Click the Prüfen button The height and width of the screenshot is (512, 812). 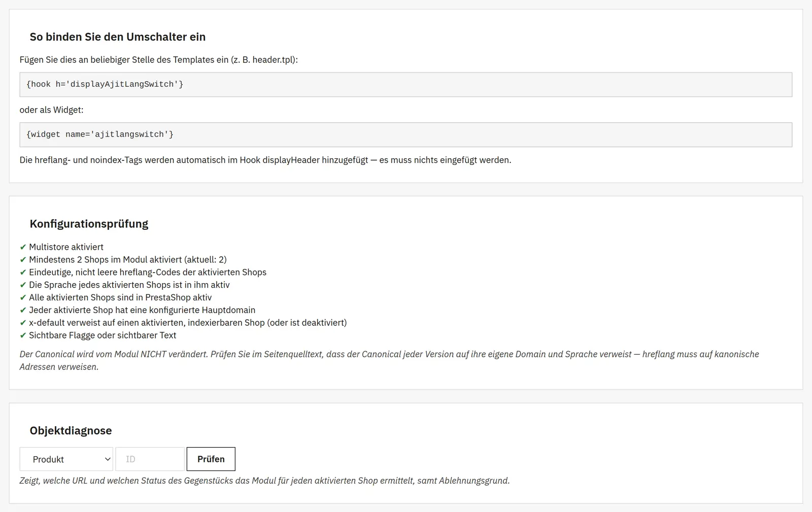211,459
